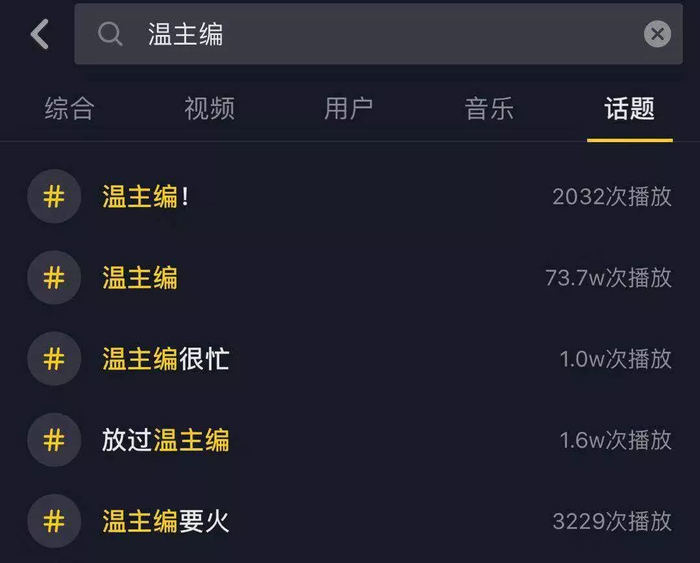Open the 用户 tab
Viewport: 700px width, 563px height.
point(349,109)
